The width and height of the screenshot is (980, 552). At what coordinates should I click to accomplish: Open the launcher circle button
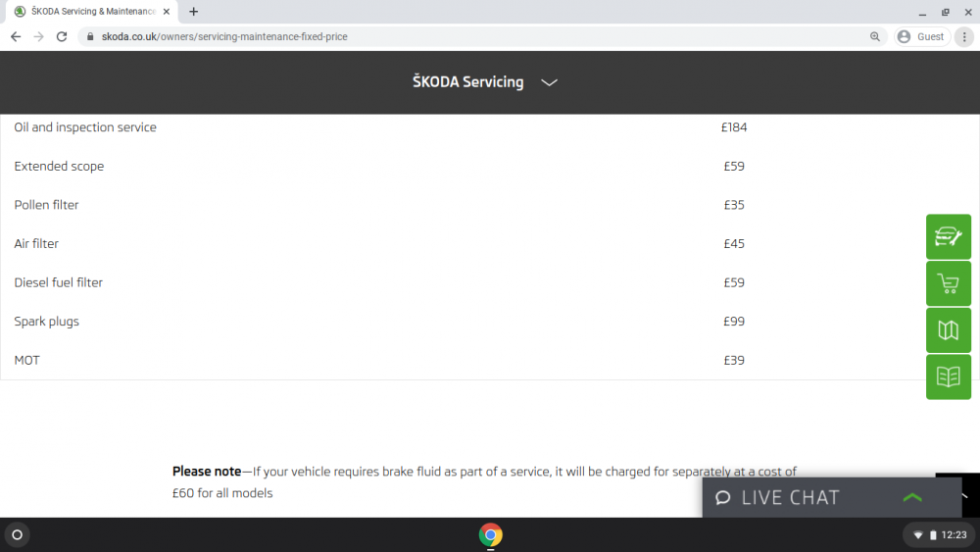(x=18, y=535)
